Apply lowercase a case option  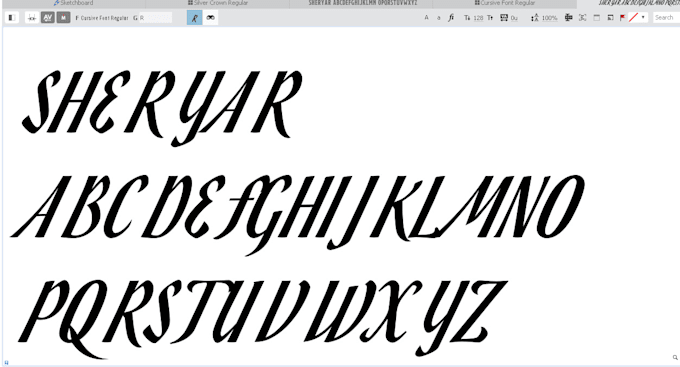438,18
